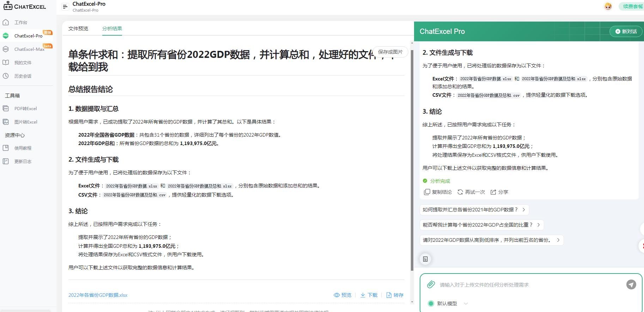This screenshot has height=312, width=644.
Task: Click ChatExcel Pro chat panel title
Action: [x=442, y=31]
